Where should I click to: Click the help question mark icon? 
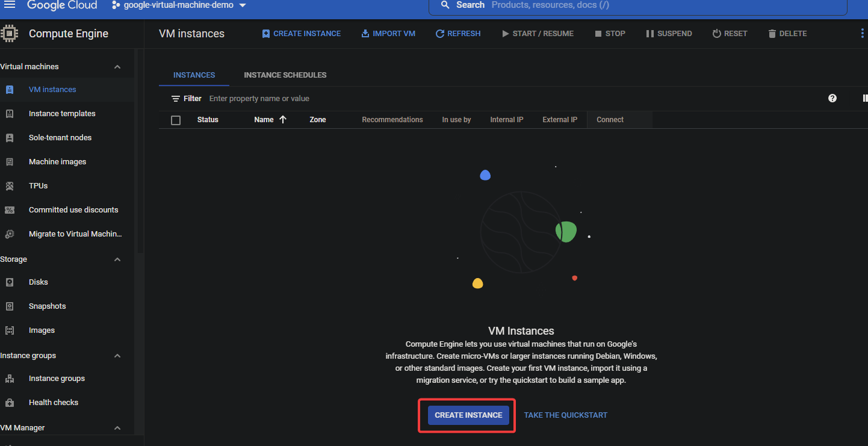[x=832, y=98]
